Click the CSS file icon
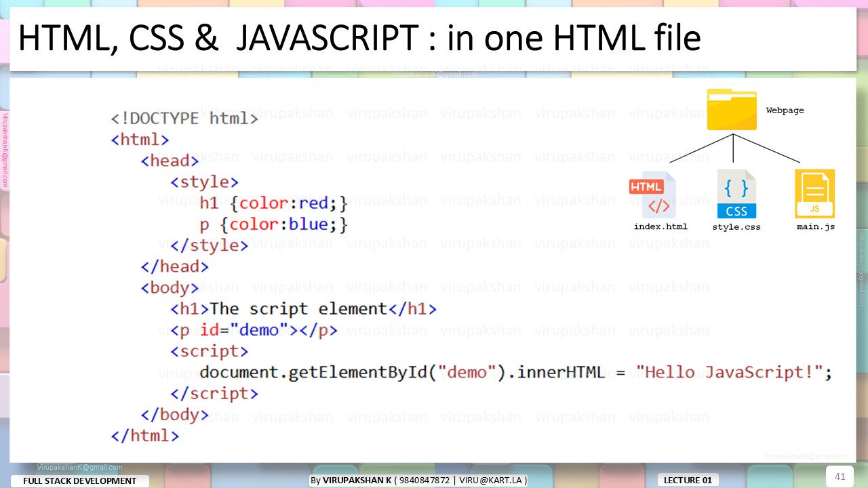Image resolution: width=868 pixels, height=488 pixels. click(x=736, y=195)
